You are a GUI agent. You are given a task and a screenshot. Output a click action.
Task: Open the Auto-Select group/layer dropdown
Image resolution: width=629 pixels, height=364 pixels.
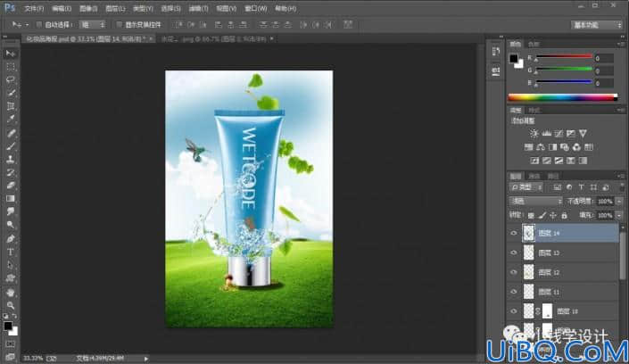[92, 24]
